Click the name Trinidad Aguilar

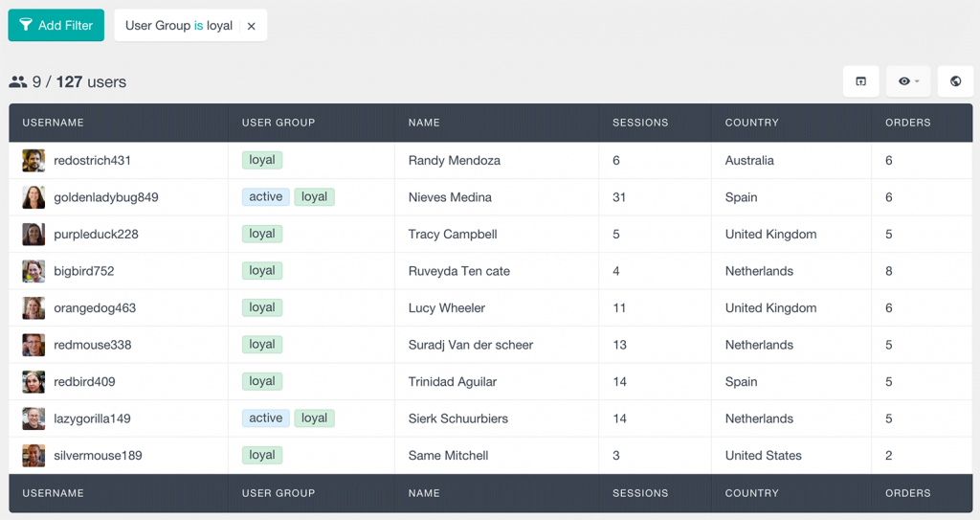coord(452,382)
